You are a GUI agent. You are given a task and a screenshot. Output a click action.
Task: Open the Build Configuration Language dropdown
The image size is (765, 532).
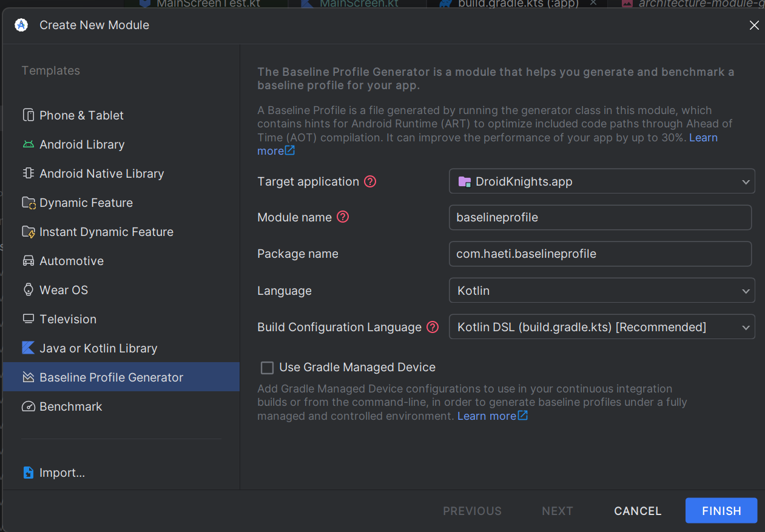pyautogui.click(x=601, y=327)
